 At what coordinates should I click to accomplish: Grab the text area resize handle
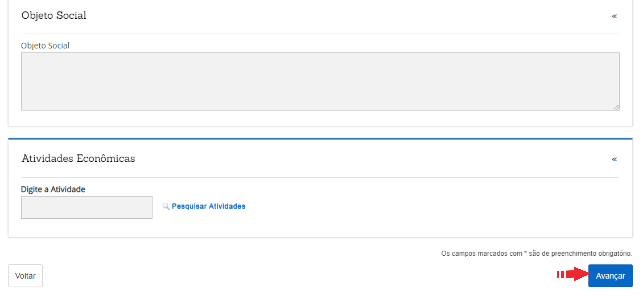click(x=616, y=107)
